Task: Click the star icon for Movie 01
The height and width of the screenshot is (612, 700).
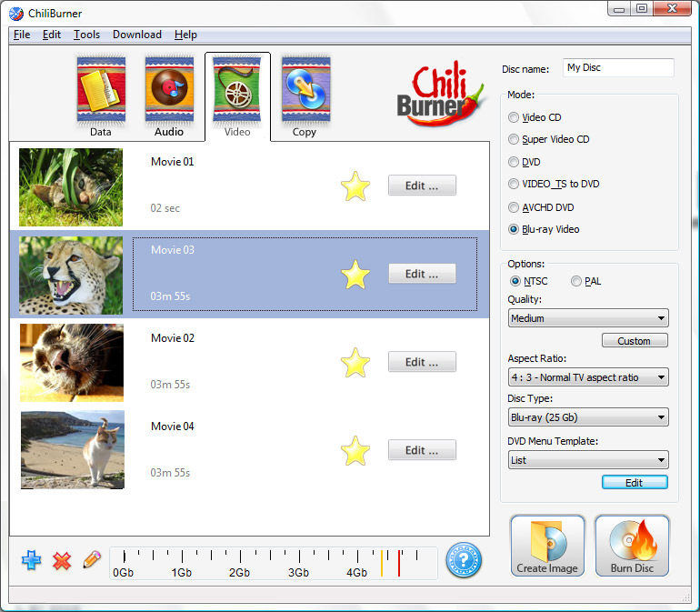Action: [355, 187]
